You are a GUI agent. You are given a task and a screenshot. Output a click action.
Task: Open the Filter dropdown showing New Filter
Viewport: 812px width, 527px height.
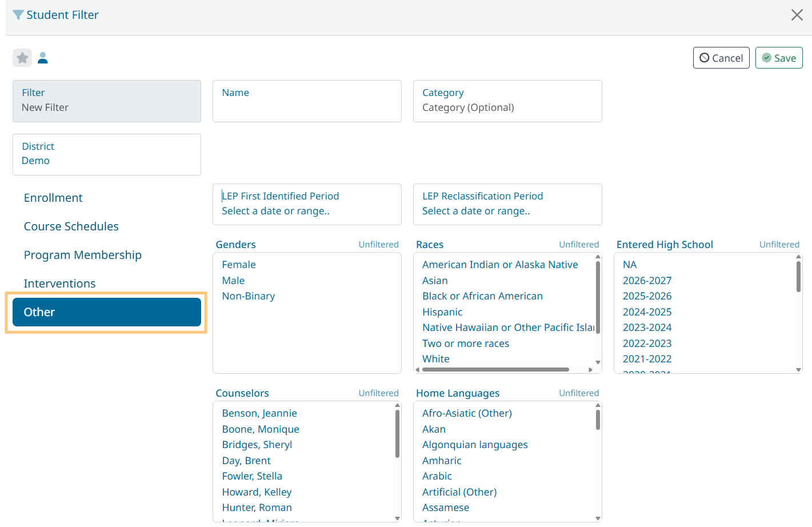107,101
